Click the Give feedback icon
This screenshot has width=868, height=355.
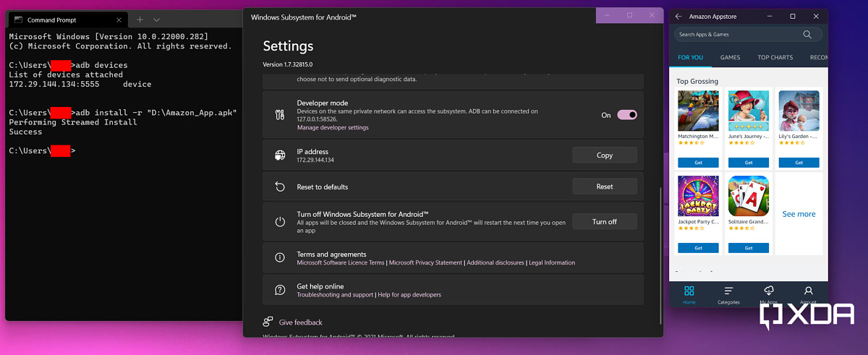click(x=268, y=322)
